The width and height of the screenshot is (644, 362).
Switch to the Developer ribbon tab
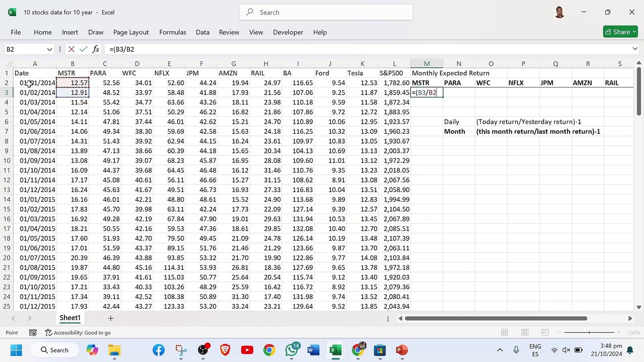pyautogui.click(x=288, y=32)
